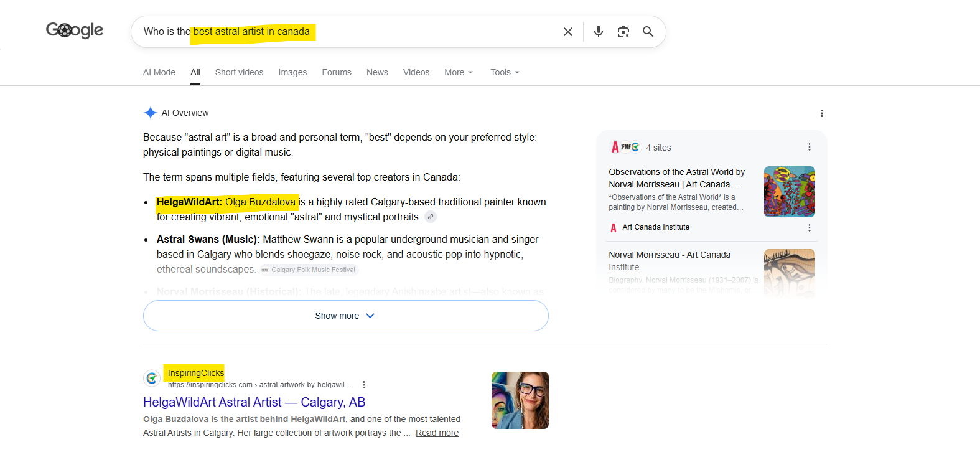
Task: Switch to the Images tab
Action: (x=292, y=72)
